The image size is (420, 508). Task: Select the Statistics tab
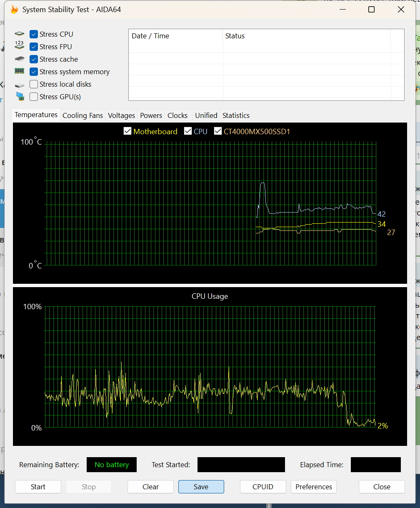(236, 115)
